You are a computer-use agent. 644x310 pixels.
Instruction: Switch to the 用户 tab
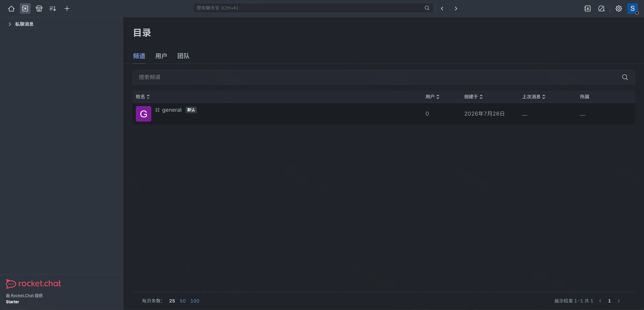tap(161, 56)
